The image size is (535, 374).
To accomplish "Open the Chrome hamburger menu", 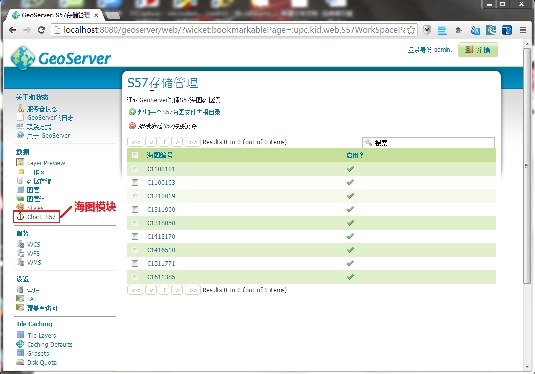I will pyautogui.click(x=523, y=30).
